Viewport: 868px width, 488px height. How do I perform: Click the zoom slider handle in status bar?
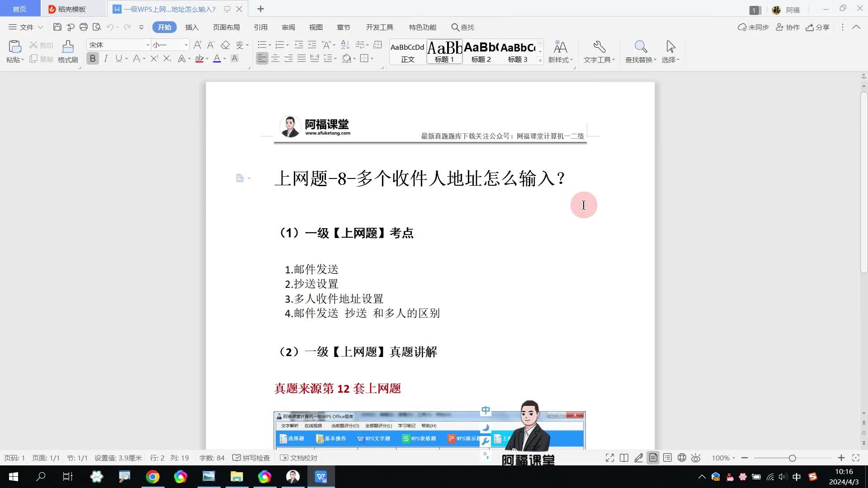792,458
